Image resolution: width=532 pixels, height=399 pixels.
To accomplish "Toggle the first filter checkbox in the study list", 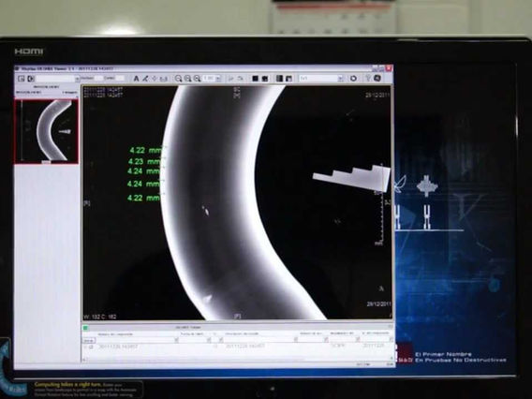I will pyautogui.click(x=176, y=340).
